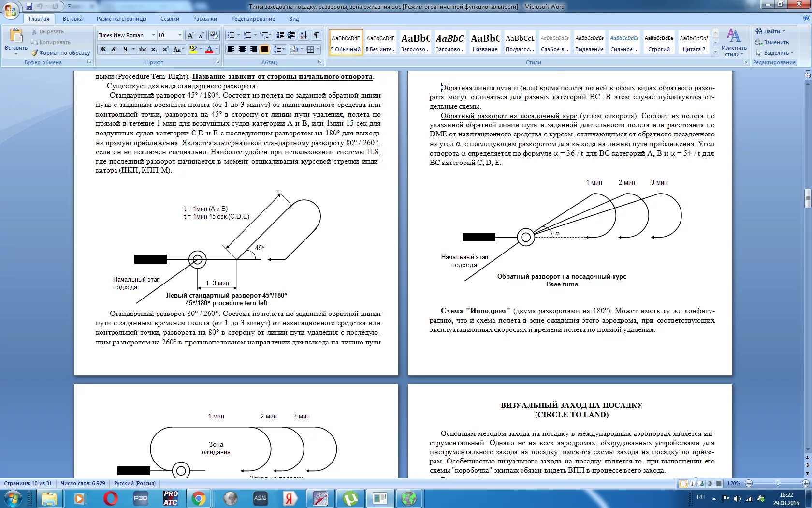Open Yandex browser from the taskbar
812x508 pixels.
pyautogui.click(x=289, y=498)
